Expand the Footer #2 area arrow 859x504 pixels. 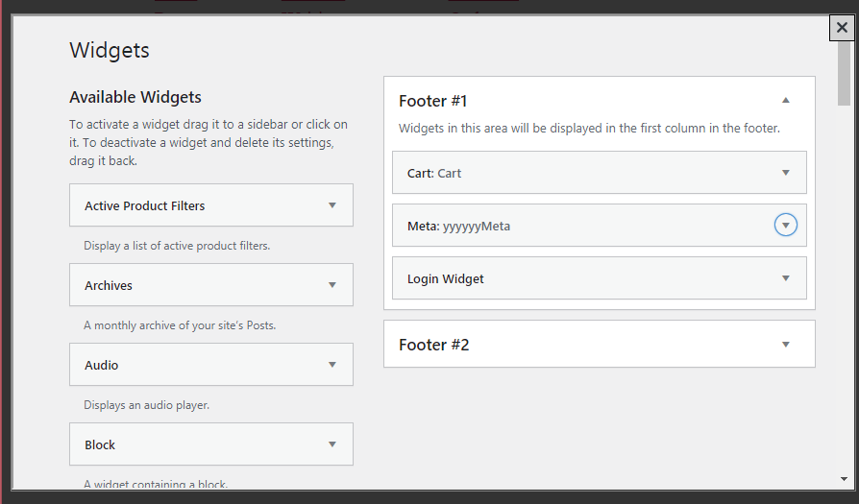click(785, 344)
